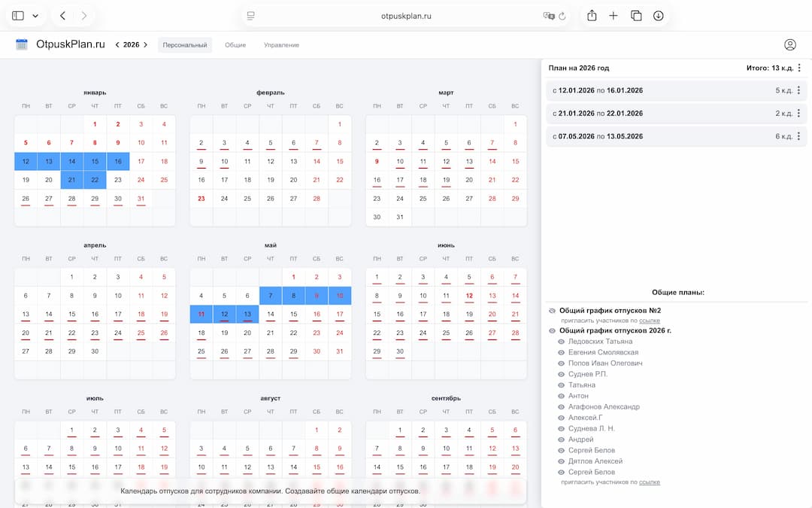This screenshot has width=812, height=508.
Task: Hide Ледовских Татьяна's vacation plan
Action: (x=561, y=342)
